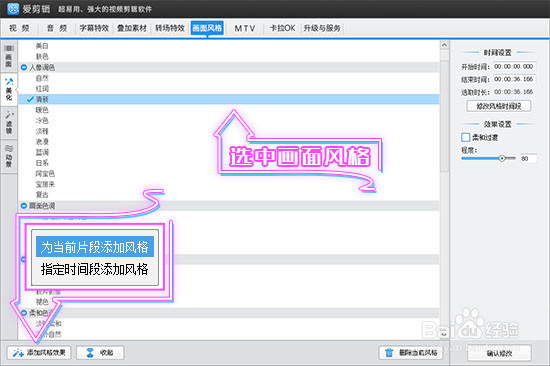The height and width of the screenshot is (366, 550).
Task: Click the 修改风格时间段 button
Action: pyautogui.click(x=498, y=106)
